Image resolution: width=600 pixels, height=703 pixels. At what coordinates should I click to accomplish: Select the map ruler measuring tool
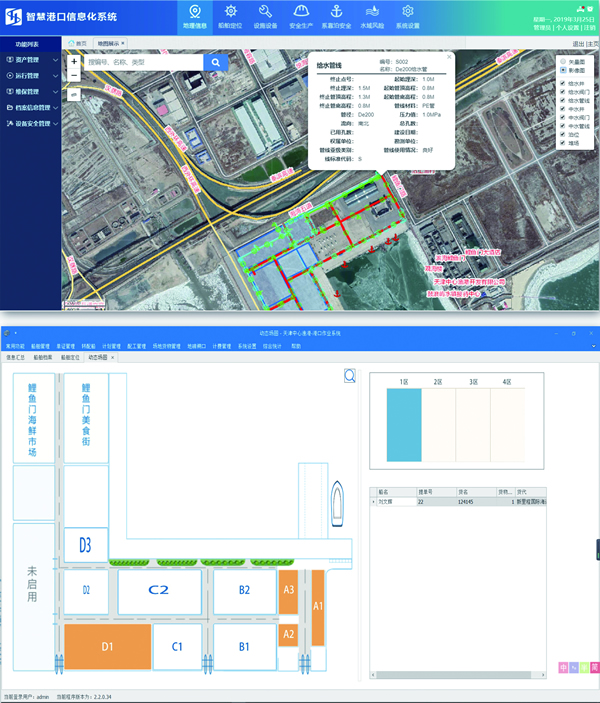click(x=74, y=95)
